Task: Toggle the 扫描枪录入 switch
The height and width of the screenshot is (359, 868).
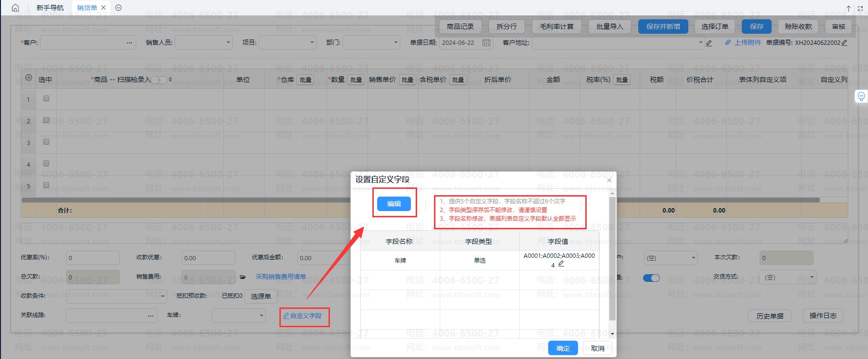Action: [x=159, y=80]
